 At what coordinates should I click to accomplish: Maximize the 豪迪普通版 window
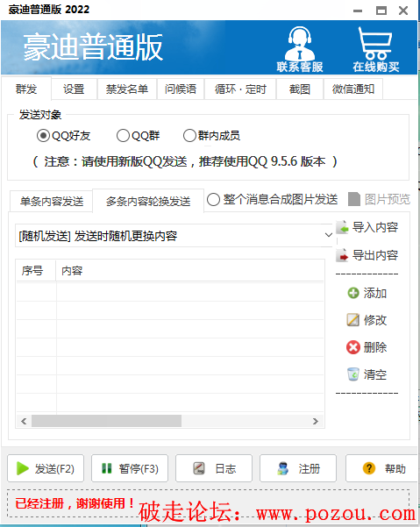coord(381,11)
